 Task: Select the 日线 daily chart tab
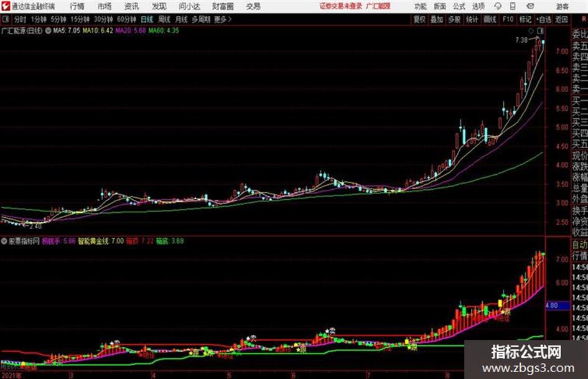[x=147, y=19]
